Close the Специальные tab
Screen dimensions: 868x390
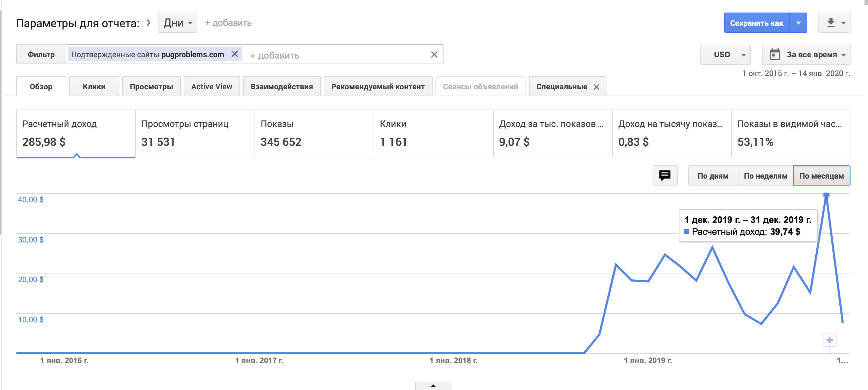(x=597, y=87)
